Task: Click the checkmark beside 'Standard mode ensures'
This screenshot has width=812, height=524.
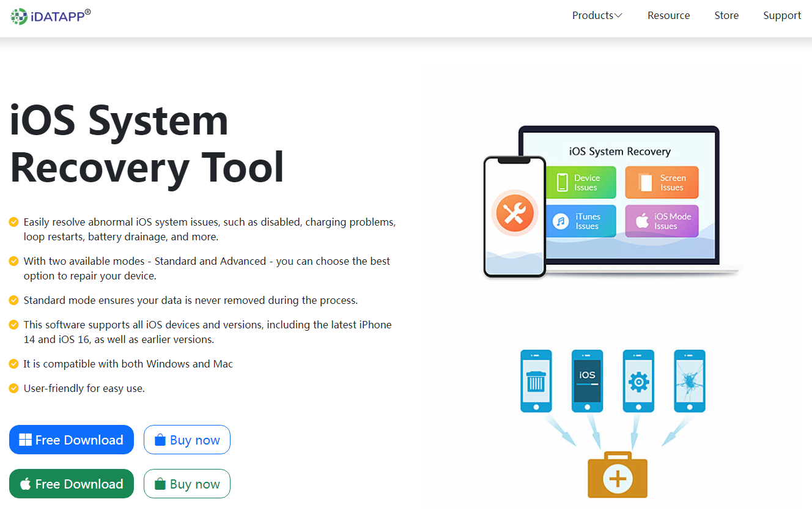Action: click(x=13, y=300)
